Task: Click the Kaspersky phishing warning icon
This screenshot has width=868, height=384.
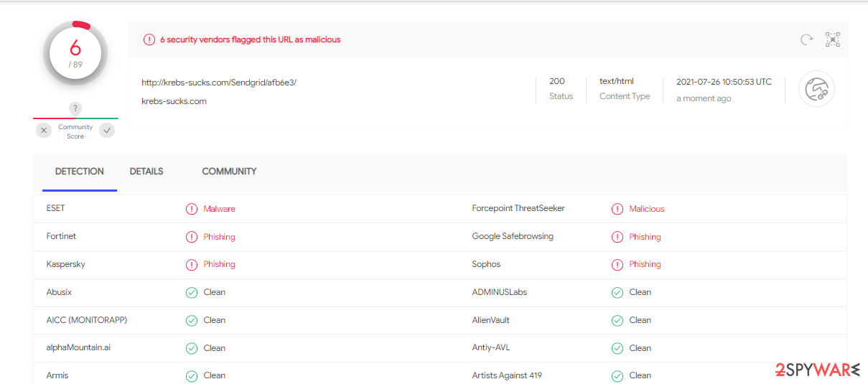Action: click(192, 264)
